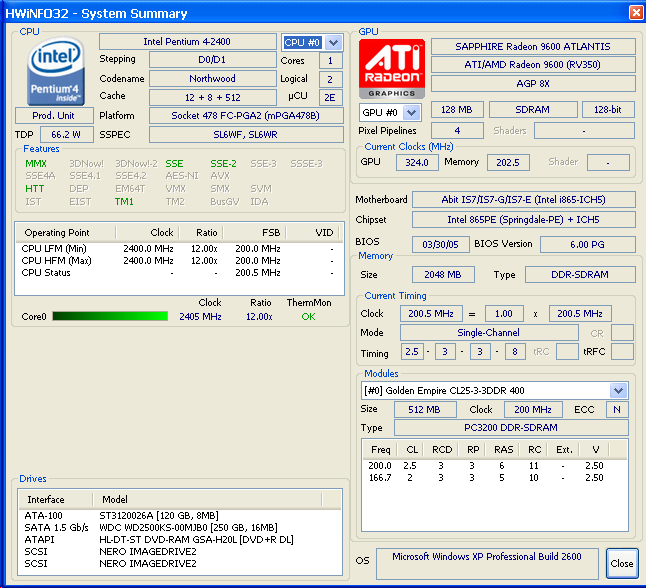Click the Socket 478 FC-PGA2 platform field

click(246, 116)
